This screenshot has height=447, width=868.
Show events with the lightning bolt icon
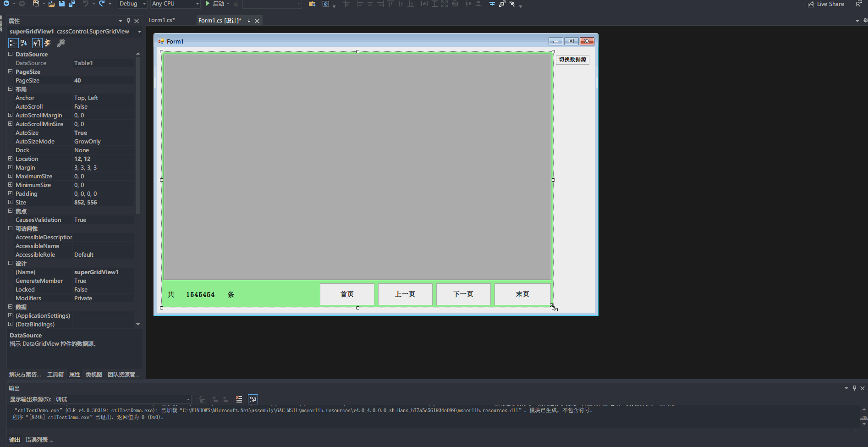tap(48, 43)
